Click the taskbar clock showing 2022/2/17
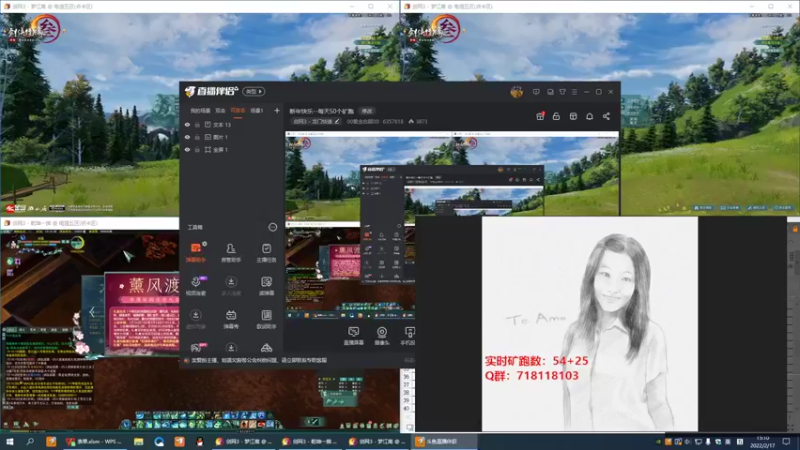800x450 pixels. [763, 442]
